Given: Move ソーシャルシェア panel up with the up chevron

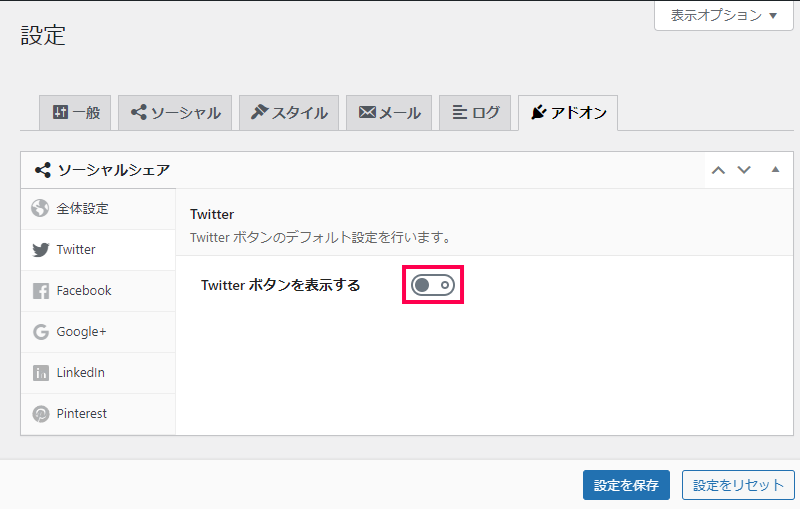Looking at the screenshot, I should point(718,170).
